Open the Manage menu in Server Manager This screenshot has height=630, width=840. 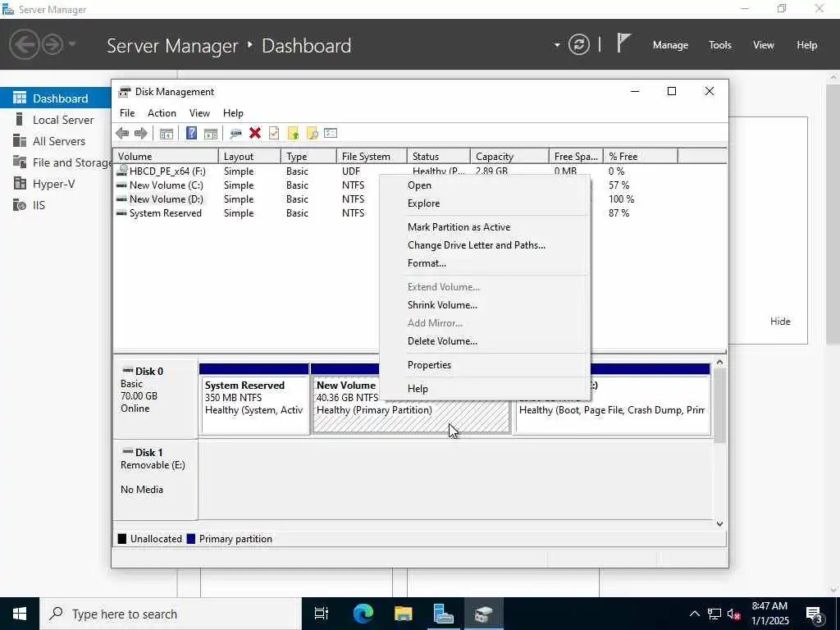pyautogui.click(x=670, y=45)
